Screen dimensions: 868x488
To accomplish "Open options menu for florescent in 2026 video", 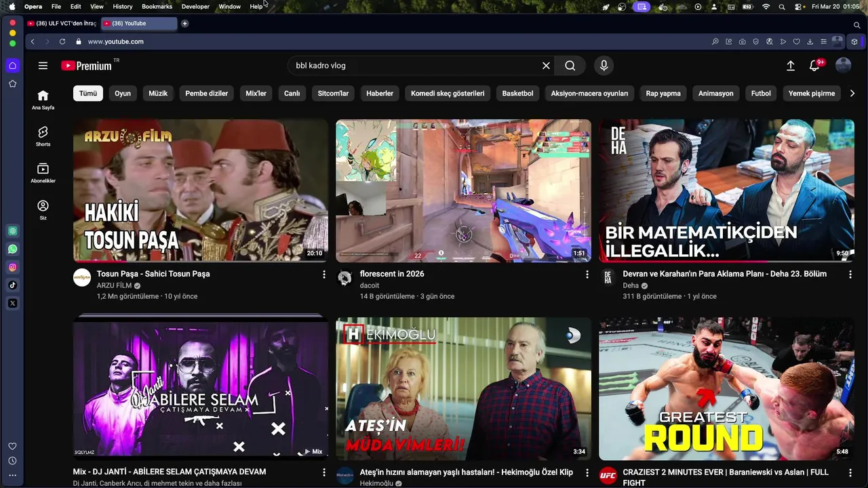I will click(587, 274).
